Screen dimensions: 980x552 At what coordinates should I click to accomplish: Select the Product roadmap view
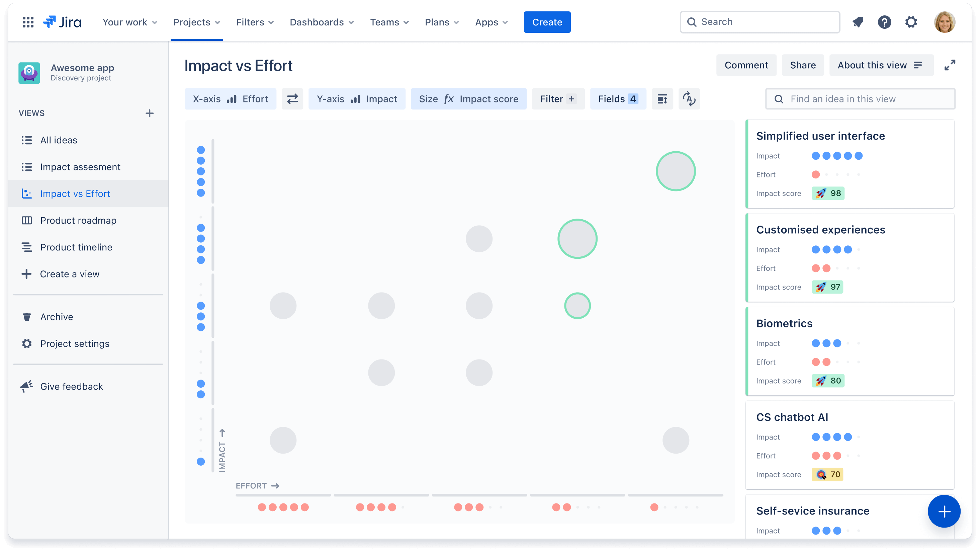[x=78, y=220]
